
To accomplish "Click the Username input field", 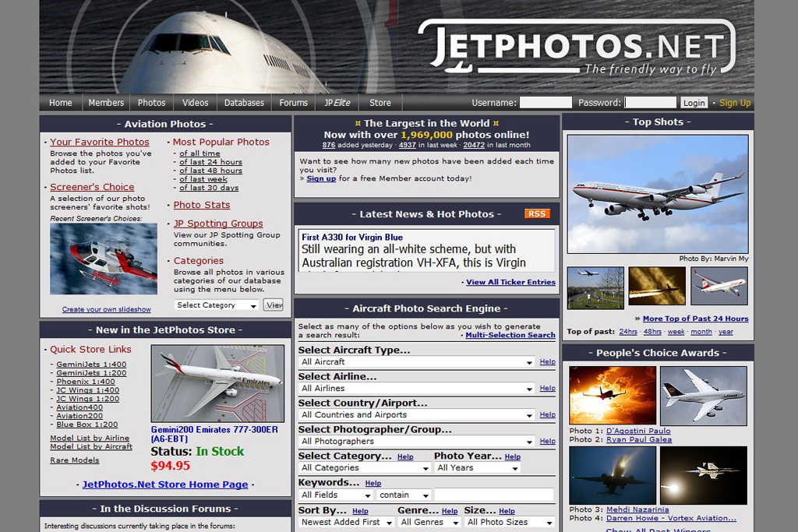I will 546,103.
